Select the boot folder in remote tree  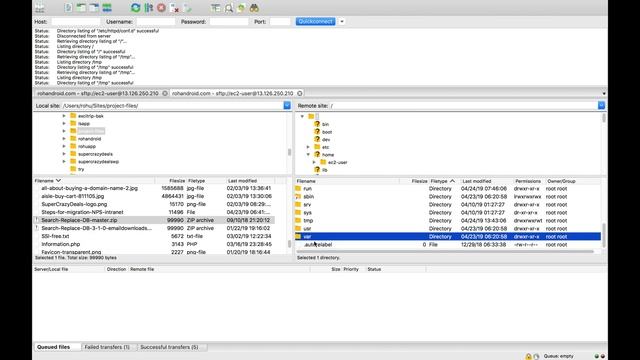click(x=327, y=132)
